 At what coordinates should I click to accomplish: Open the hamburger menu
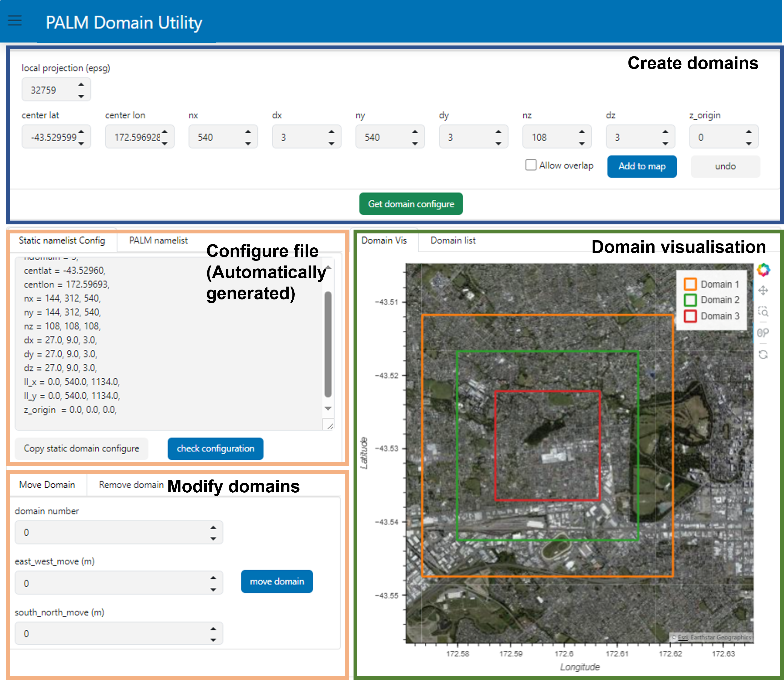15,21
